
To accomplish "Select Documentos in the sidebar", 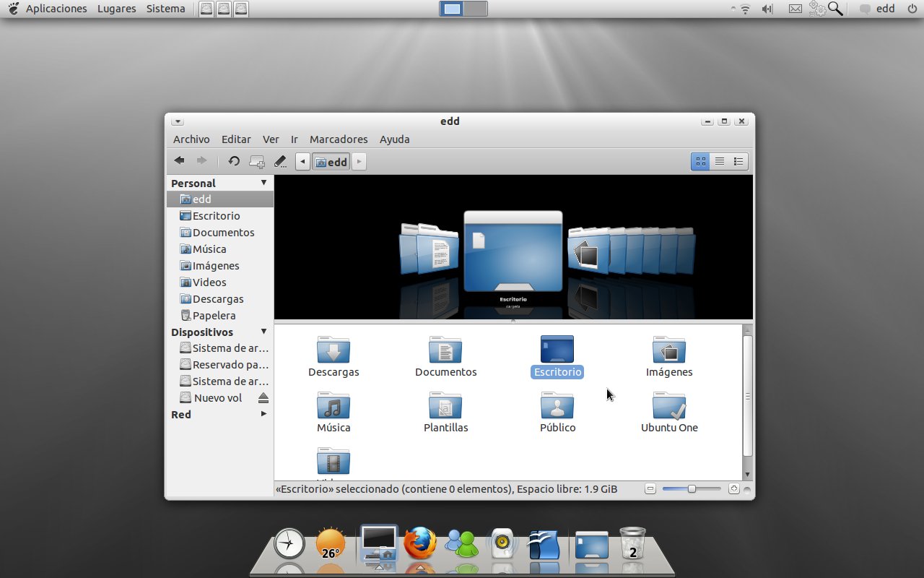I will click(220, 233).
